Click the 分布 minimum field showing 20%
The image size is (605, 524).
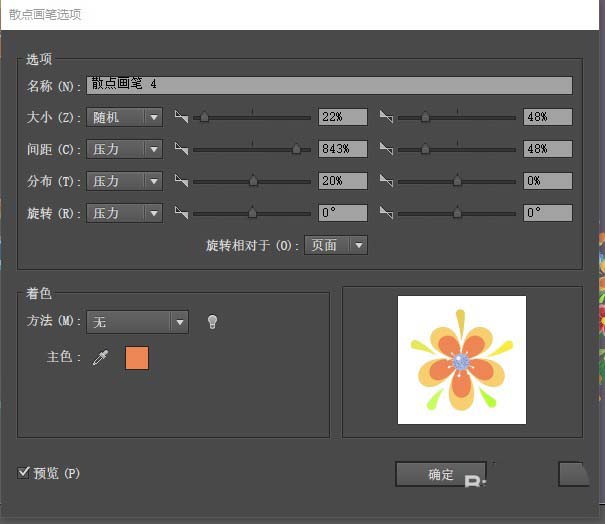(343, 181)
